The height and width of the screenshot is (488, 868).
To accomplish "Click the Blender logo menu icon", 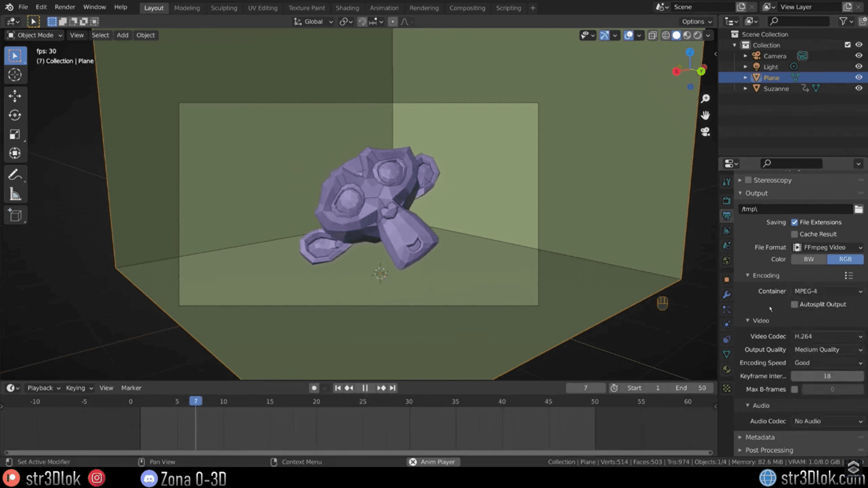I will tap(9, 7).
